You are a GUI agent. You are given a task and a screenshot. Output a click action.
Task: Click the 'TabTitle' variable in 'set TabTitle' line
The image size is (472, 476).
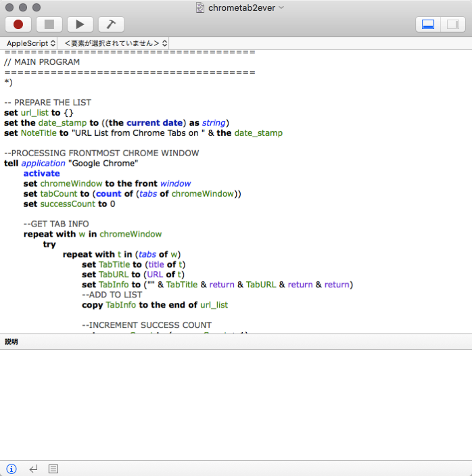(x=114, y=264)
